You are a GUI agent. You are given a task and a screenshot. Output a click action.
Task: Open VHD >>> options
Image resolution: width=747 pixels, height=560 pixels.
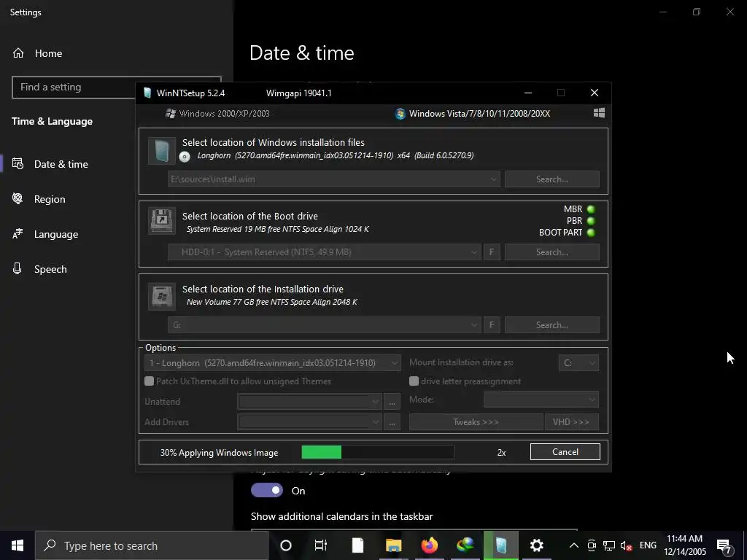[x=571, y=422]
